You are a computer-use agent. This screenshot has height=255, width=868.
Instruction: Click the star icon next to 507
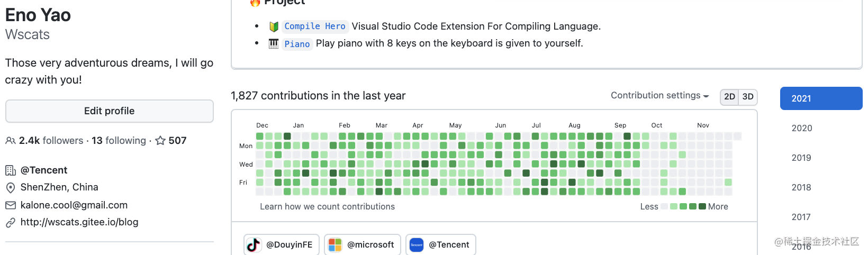[160, 141]
